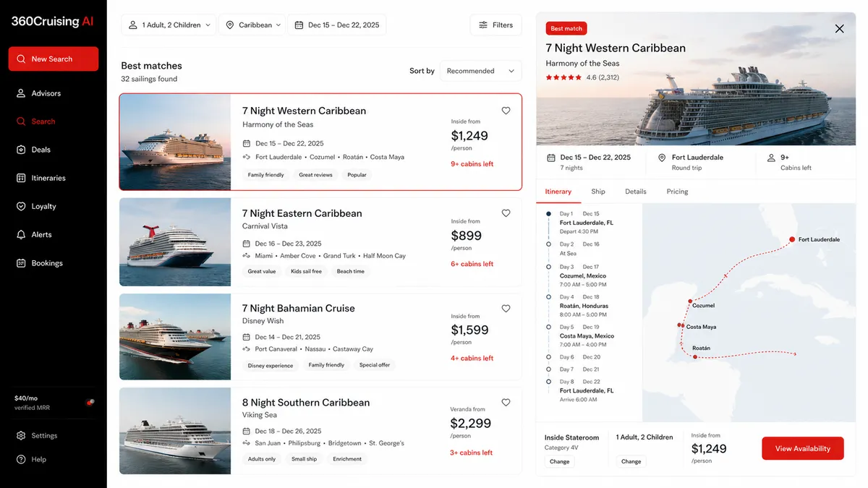Switch to the Itinerary tab

pyautogui.click(x=558, y=192)
